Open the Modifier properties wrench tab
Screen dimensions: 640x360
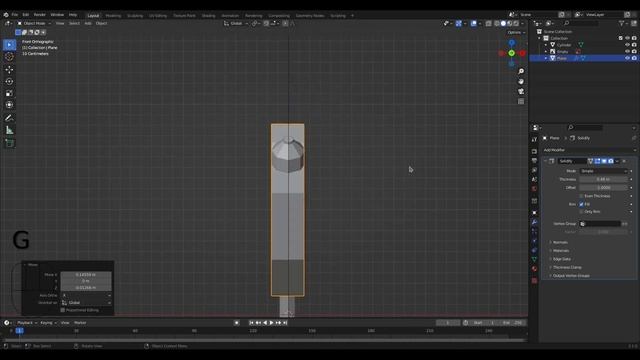[534, 222]
